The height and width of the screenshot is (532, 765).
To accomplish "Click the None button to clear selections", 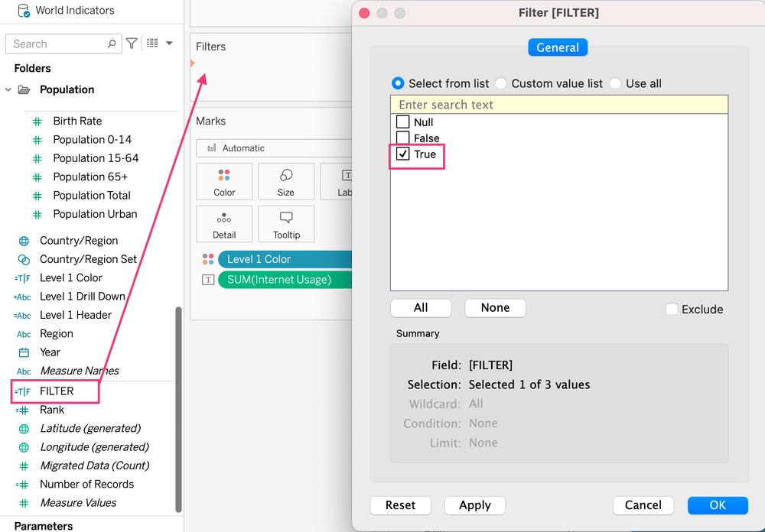I will (495, 307).
